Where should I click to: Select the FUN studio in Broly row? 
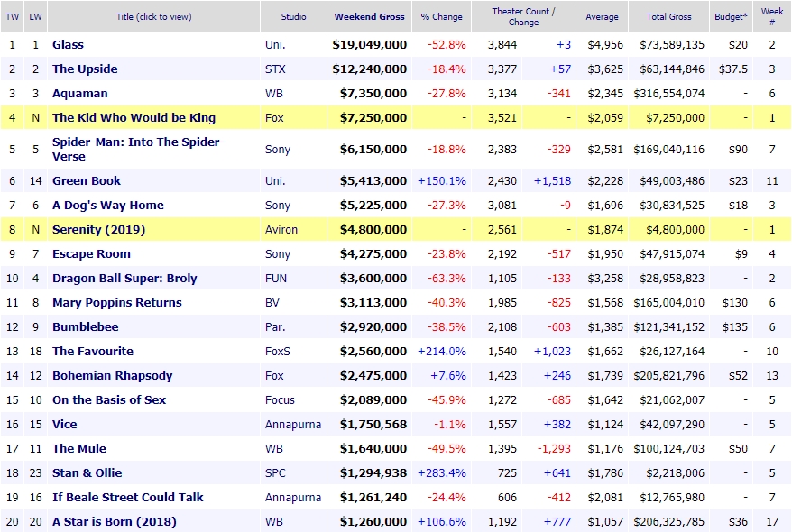276,278
